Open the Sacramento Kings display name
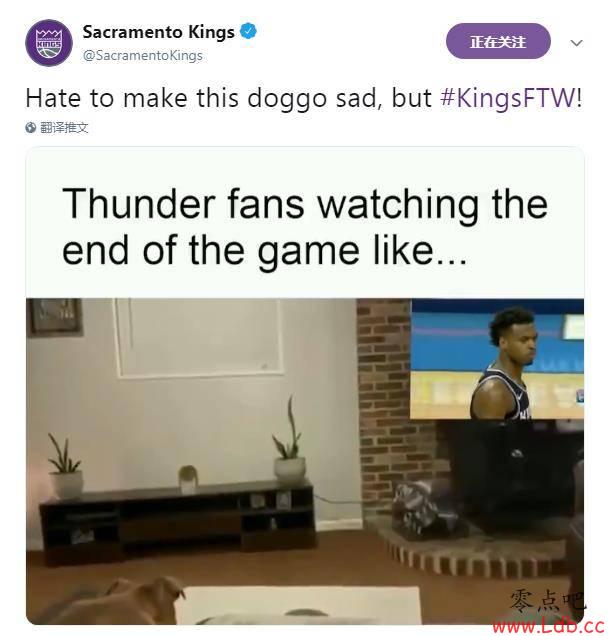The image size is (614, 636). click(x=159, y=32)
